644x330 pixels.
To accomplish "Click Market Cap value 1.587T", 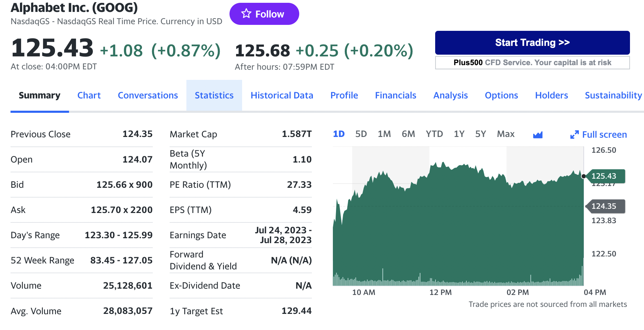I will tap(296, 134).
